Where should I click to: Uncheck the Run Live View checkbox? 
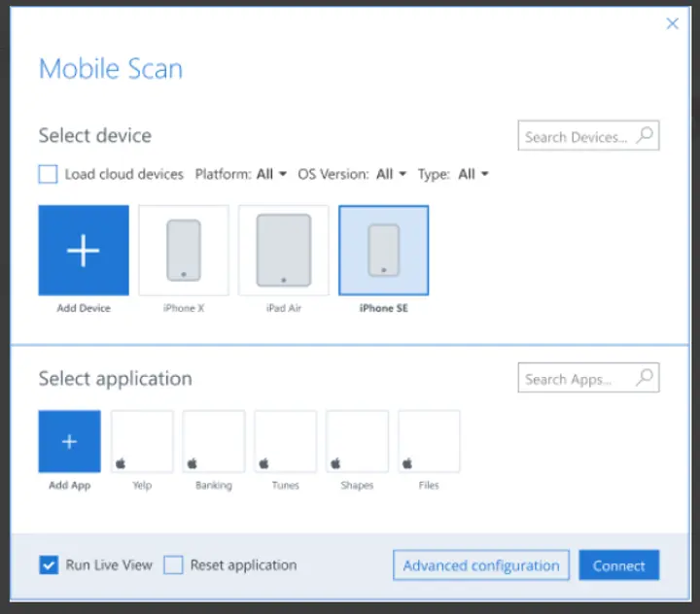tap(49, 564)
